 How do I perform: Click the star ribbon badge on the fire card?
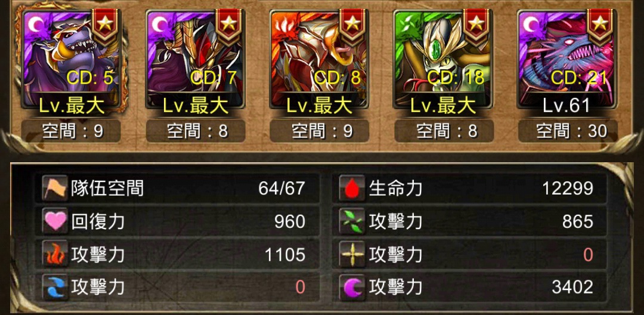pos(352,26)
